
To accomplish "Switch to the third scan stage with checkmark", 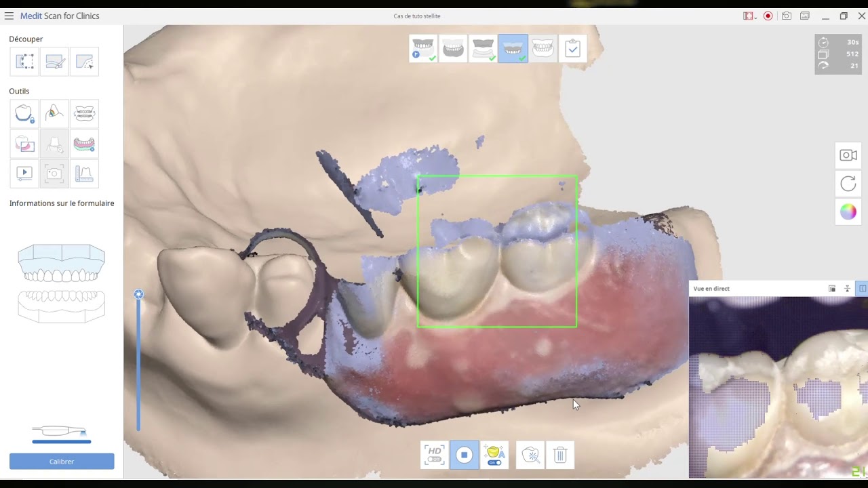I will coord(483,49).
